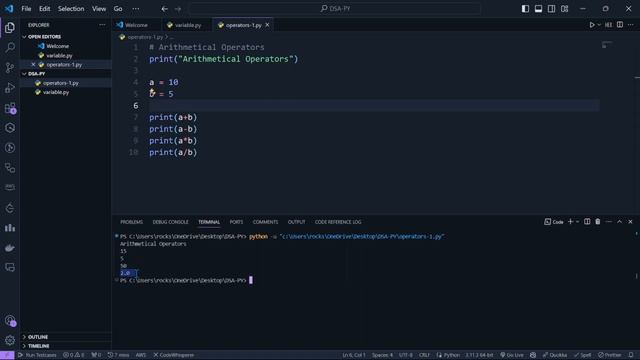The image size is (640, 360).
Task: Open the Run and Debug view
Action: click(10, 88)
